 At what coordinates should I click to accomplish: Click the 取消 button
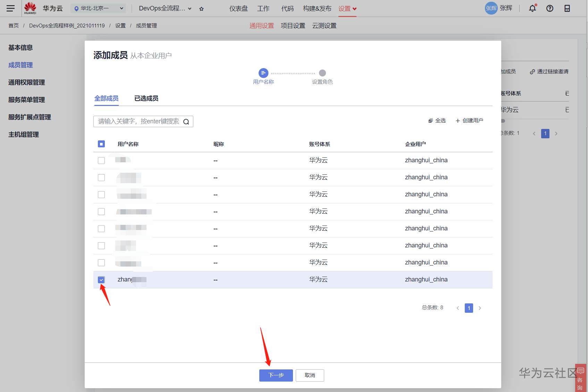[x=310, y=375]
